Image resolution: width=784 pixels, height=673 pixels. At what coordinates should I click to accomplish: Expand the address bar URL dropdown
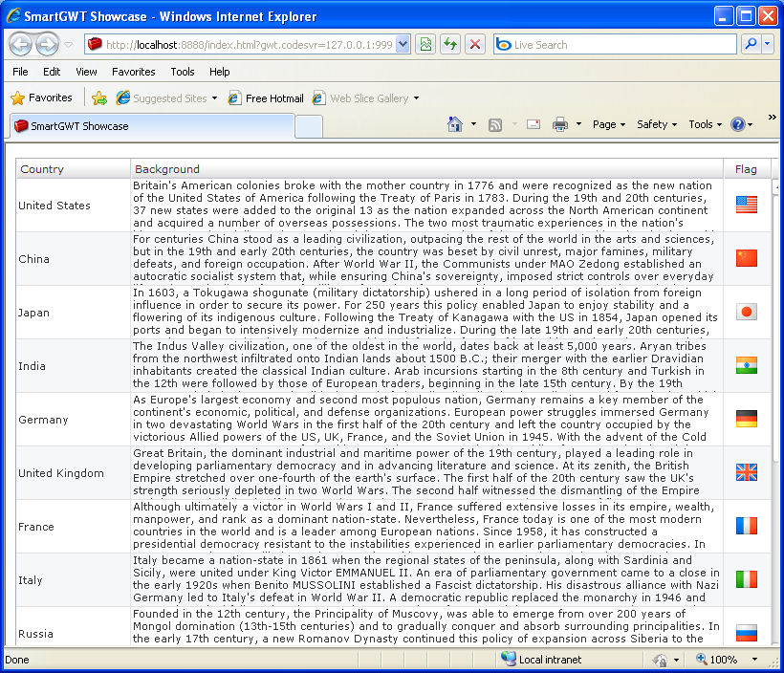click(x=403, y=45)
